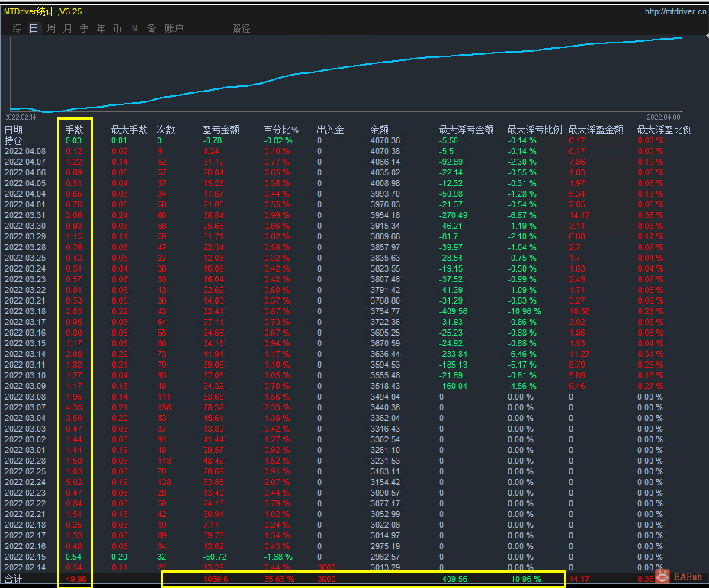Click the total lots value 49.98
The image size is (709, 588).
click(76, 579)
